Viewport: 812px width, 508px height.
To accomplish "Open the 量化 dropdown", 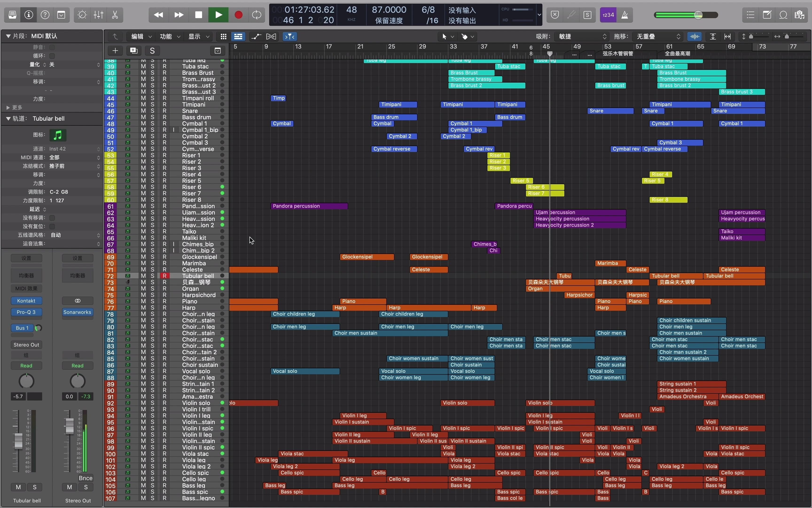I will pyautogui.click(x=74, y=64).
